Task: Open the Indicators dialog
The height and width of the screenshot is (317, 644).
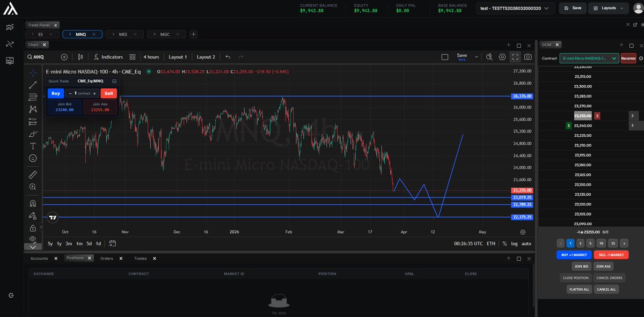Action: pos(108,57)
